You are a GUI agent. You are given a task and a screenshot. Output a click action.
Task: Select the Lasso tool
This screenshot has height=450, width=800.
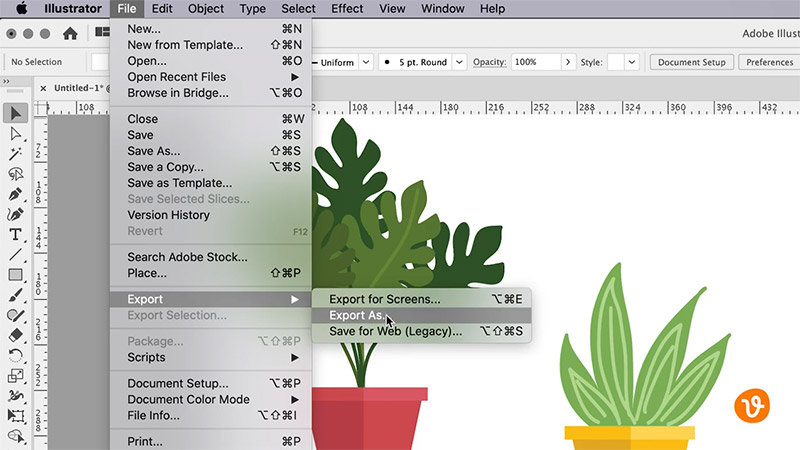15,174
